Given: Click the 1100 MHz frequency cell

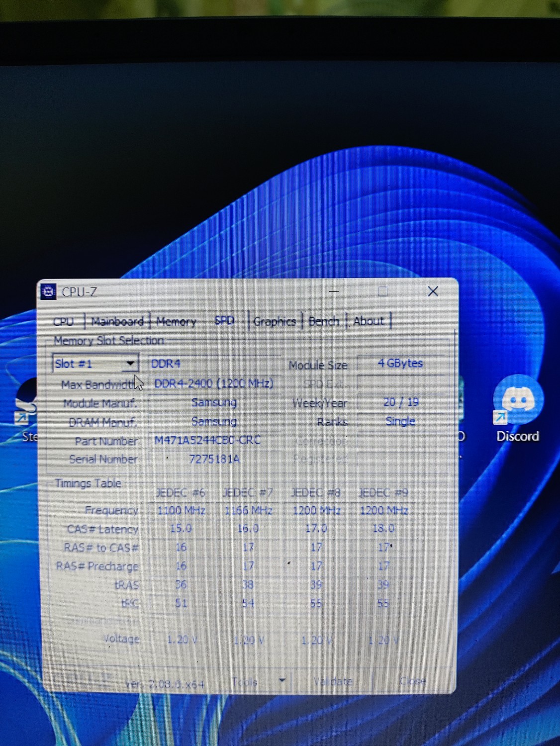Looking at the screenshot, I should (182, 510).
